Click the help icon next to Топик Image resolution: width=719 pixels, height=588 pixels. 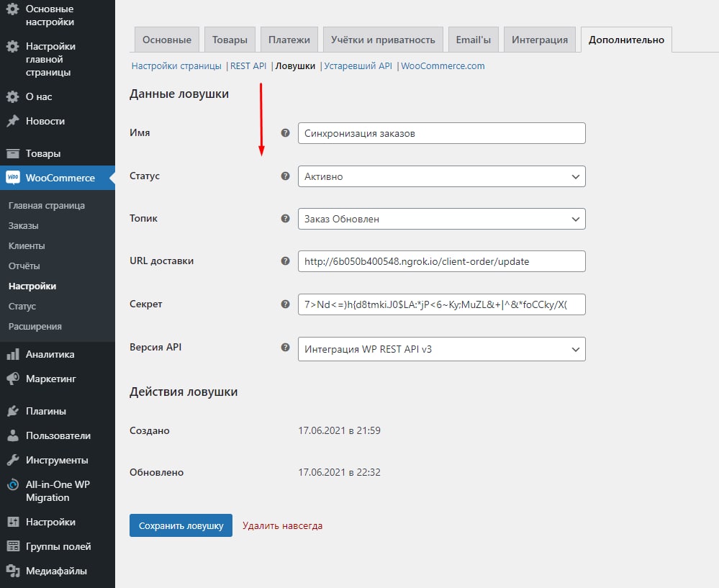(x=285, y=219)
